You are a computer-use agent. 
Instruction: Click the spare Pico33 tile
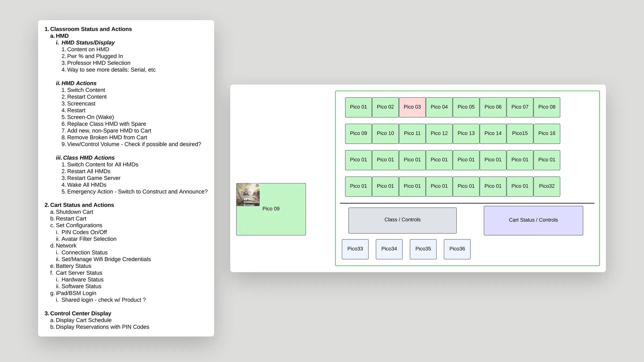click(355, 249)
